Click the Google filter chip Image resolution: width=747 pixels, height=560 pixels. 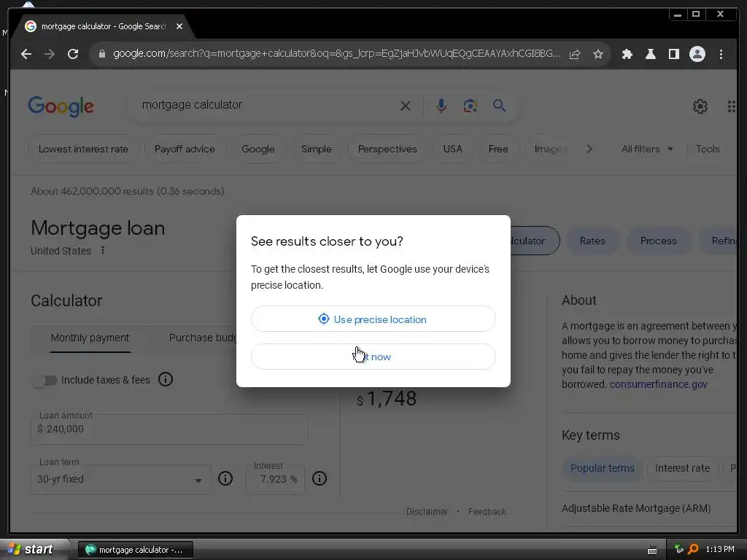point(258,149)
